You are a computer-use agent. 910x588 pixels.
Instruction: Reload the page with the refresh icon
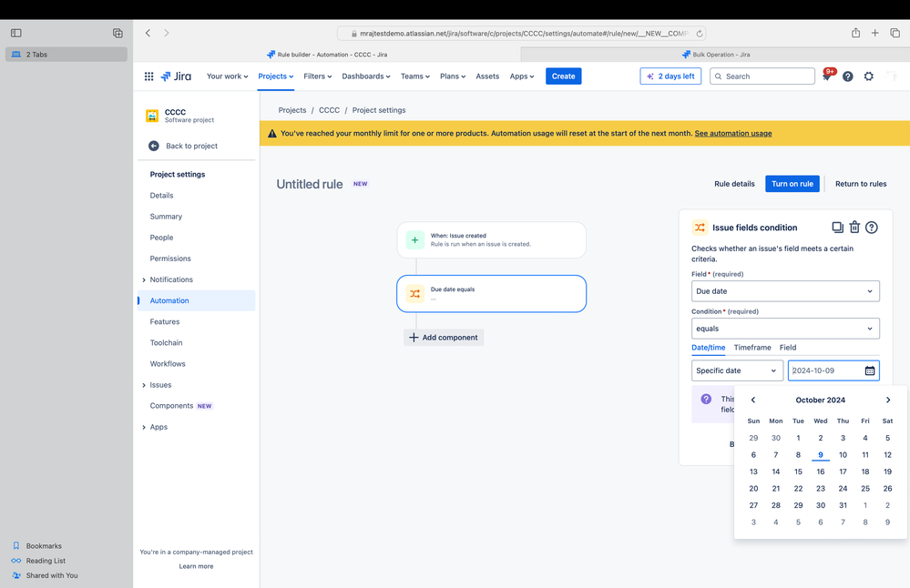[x=700, y=34]
